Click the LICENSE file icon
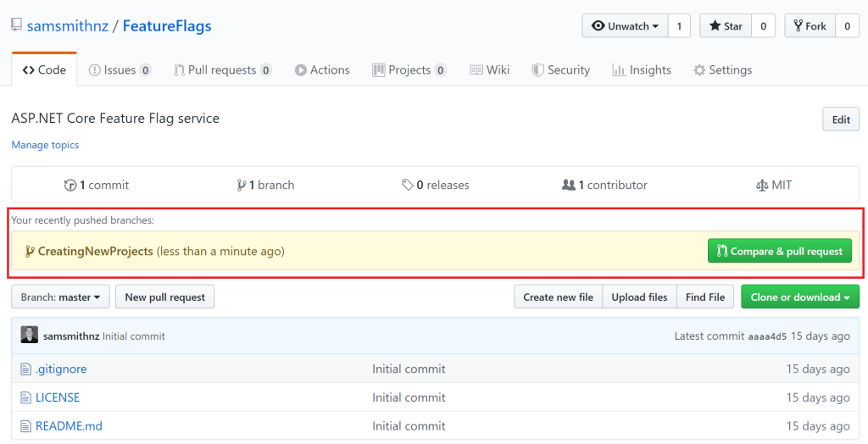Viewport: 868px width, 444px height. (25, 397)
